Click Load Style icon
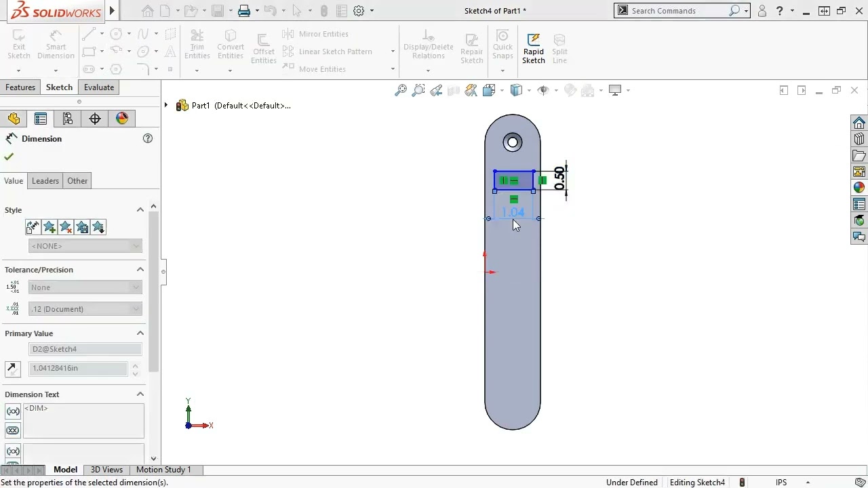868x488 pixels. tap(98, 227)
